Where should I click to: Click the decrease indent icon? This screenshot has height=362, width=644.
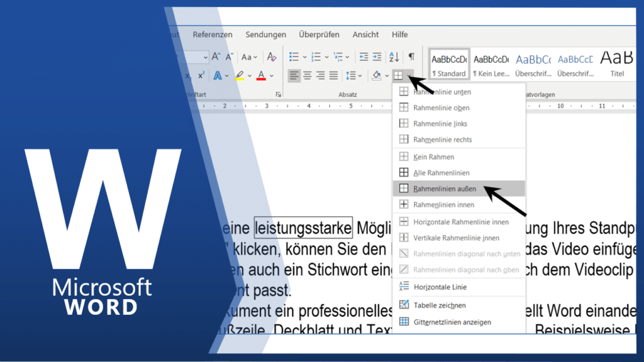point(364,57)
